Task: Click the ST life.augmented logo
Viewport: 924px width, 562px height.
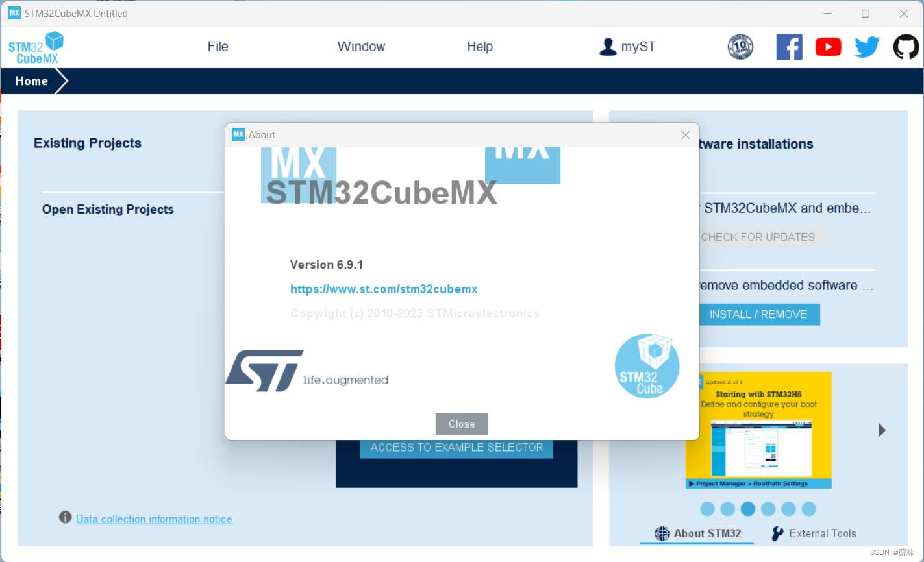Action: point(306,371)
